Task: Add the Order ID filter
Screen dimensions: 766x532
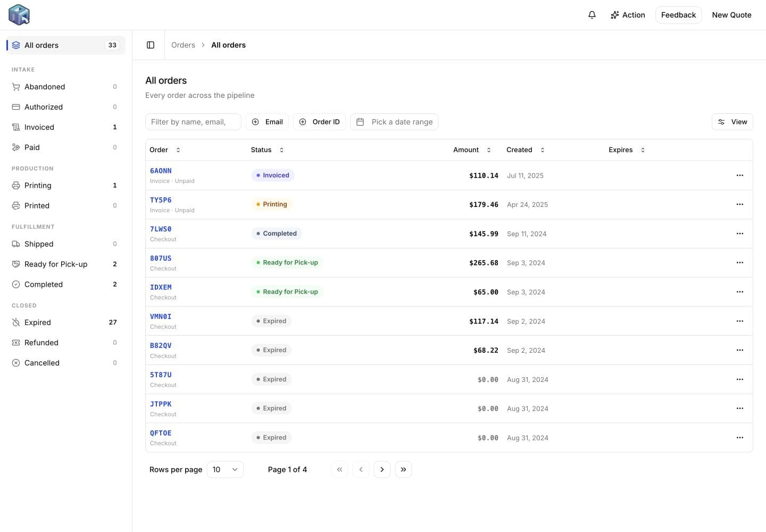Action: tap(319, 122)
